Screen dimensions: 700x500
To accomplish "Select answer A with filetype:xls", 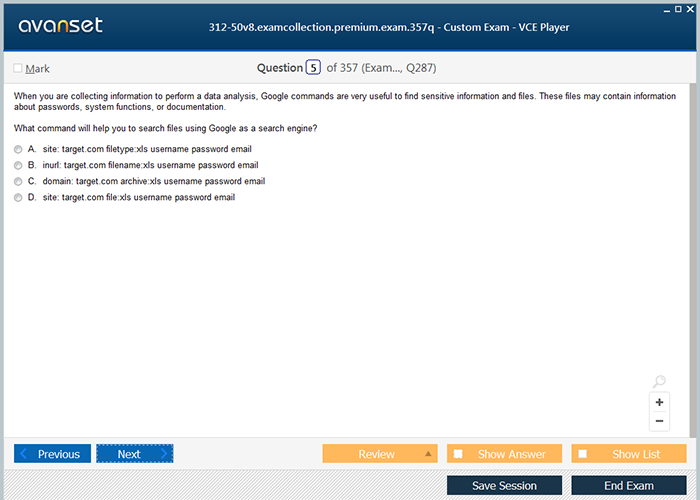I will tap(18, 149).
